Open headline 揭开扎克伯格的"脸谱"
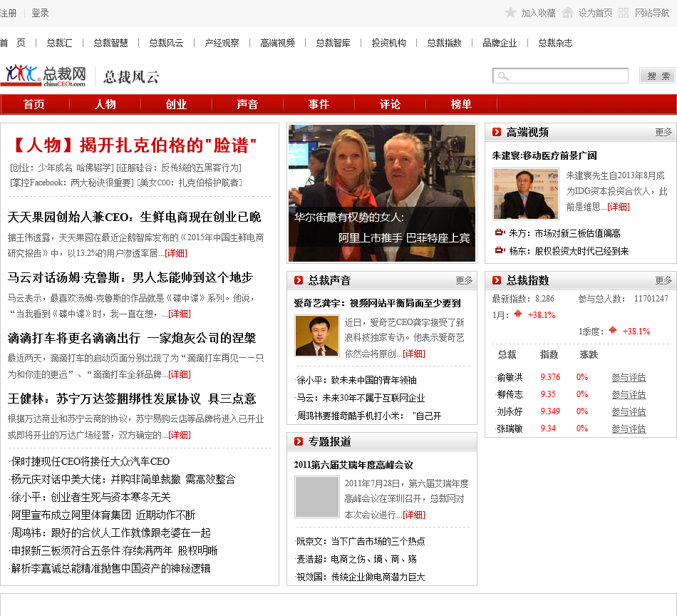 pos(168,145)
